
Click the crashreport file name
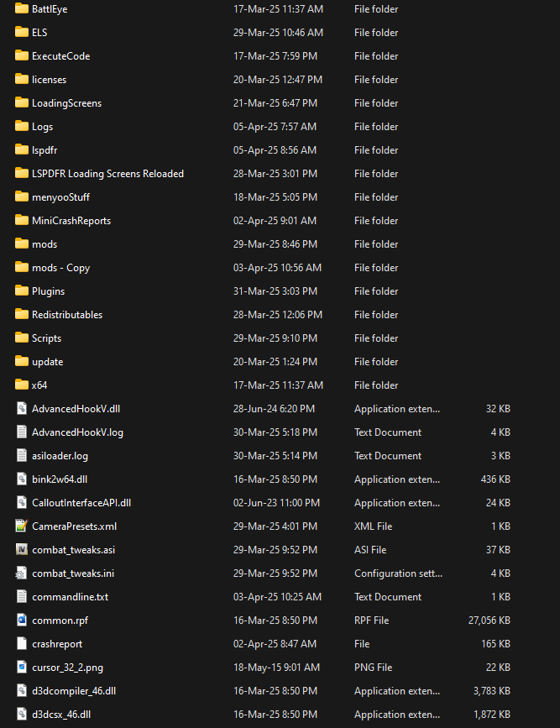[57, 644]
